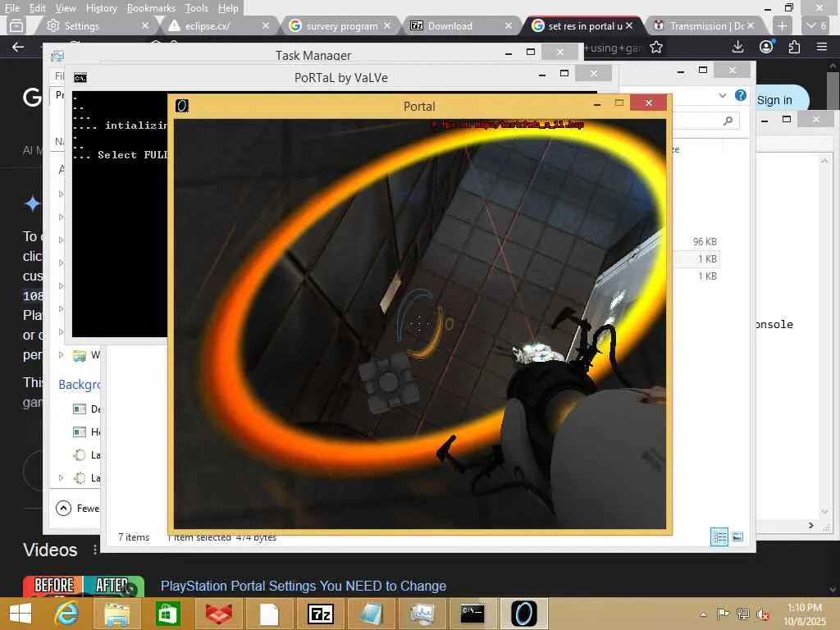
Task: Launch Internet Explorer from the taskbar
Action: tap(66, 614)
